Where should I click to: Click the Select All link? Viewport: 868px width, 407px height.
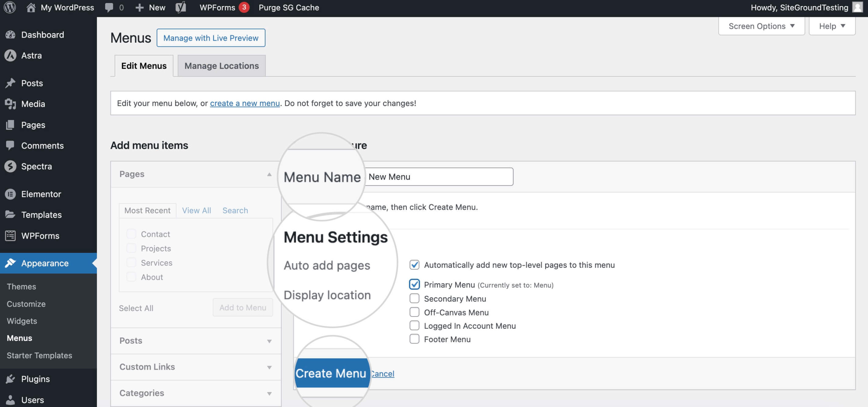[136, 308]
